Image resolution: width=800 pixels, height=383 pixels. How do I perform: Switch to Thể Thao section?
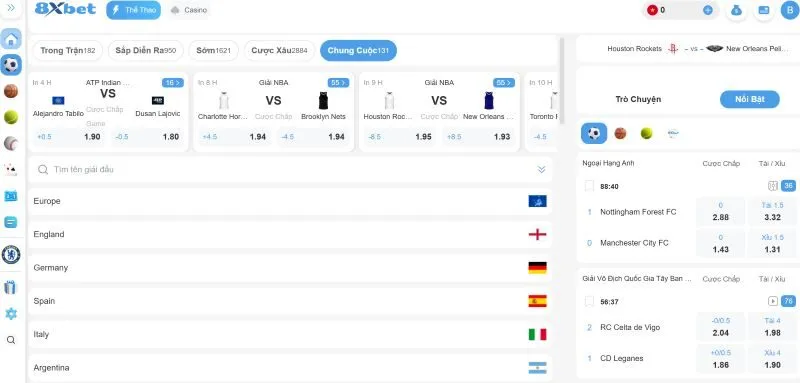[134, 10]
